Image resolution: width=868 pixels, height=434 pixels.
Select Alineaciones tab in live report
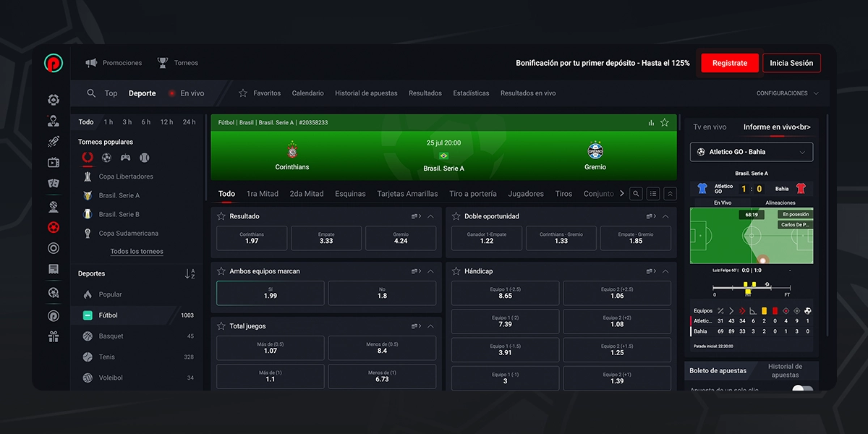point(780,203)
